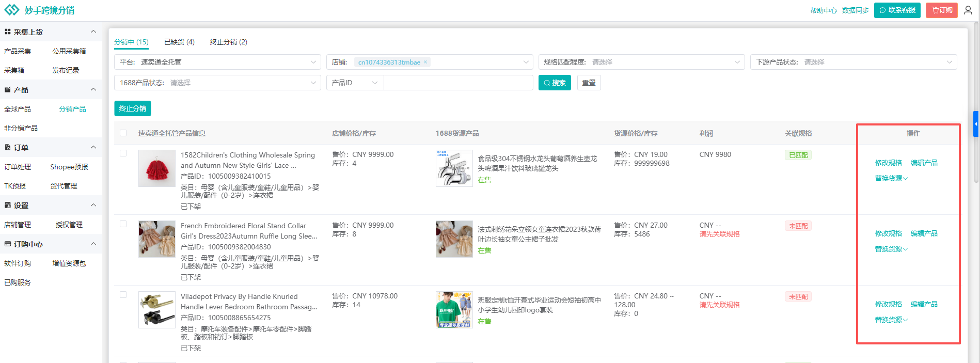
Task: Click the 订单 section icon
Action: pyautogui.click(x=8, y=148)
